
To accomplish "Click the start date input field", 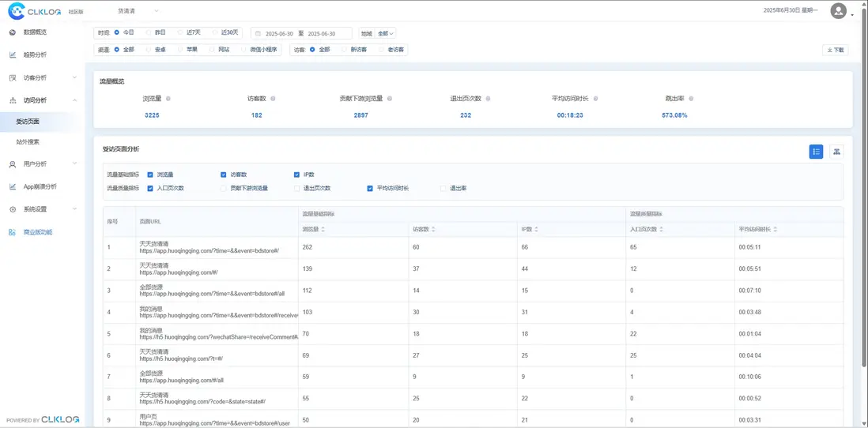I will (x=278, y=34).
